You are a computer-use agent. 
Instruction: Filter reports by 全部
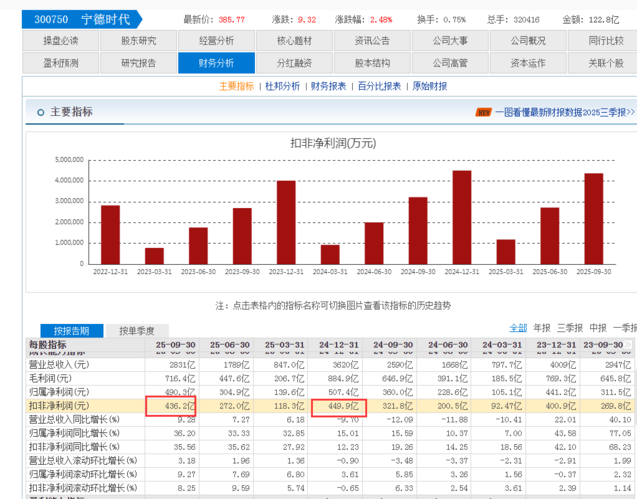click(518, 328)
